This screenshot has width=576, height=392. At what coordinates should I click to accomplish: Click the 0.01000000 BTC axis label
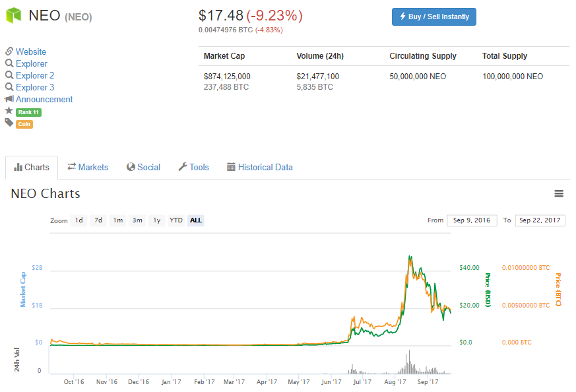pos(526,267)
